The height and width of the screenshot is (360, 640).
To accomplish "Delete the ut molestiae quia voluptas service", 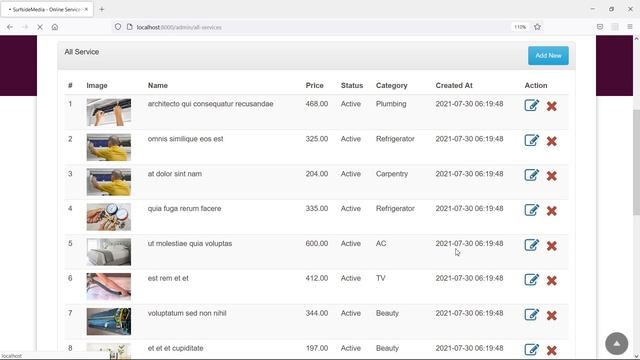I will (551, 246).
